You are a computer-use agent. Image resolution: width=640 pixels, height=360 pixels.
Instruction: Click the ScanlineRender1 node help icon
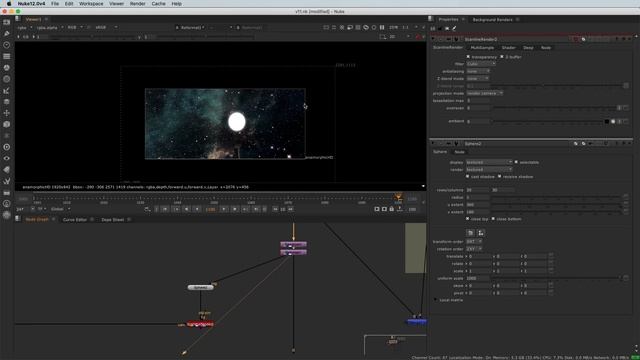(616, 39)
